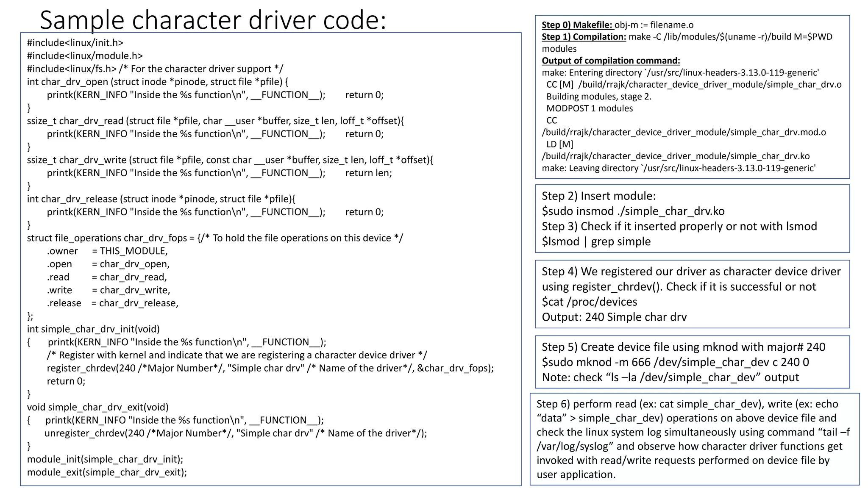The image size is (868, 488).
Task: Click the '$lsmod | grep simple' command
Action: point(596,241)
